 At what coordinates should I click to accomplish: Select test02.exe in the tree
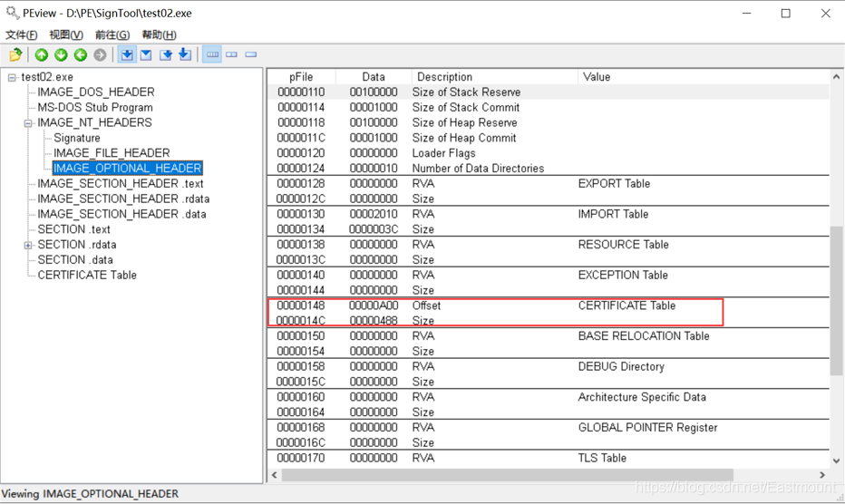click(47, 77)
